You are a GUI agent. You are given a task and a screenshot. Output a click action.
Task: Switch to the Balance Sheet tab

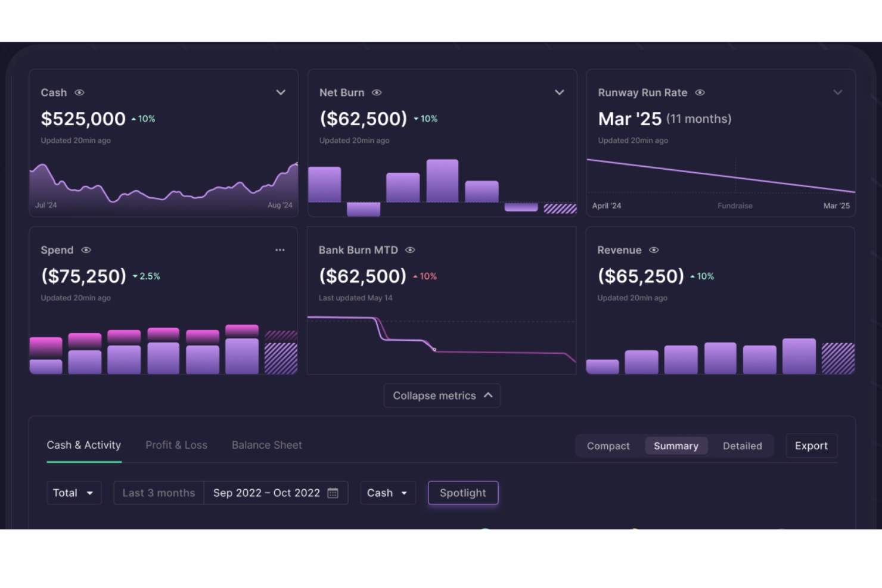(x=266, y=445)
